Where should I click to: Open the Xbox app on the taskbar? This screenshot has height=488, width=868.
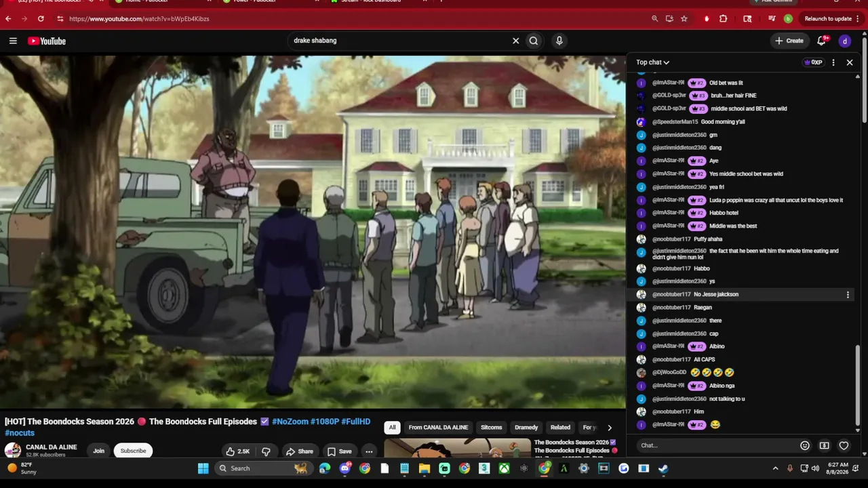(x=504, y=468)
